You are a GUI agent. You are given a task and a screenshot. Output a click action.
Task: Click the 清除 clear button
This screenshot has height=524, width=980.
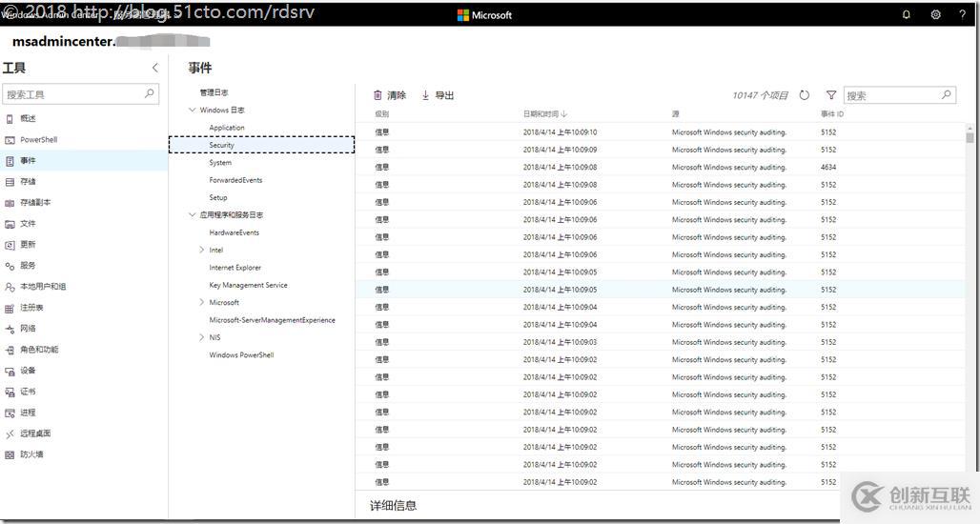[x=390, y=95]
